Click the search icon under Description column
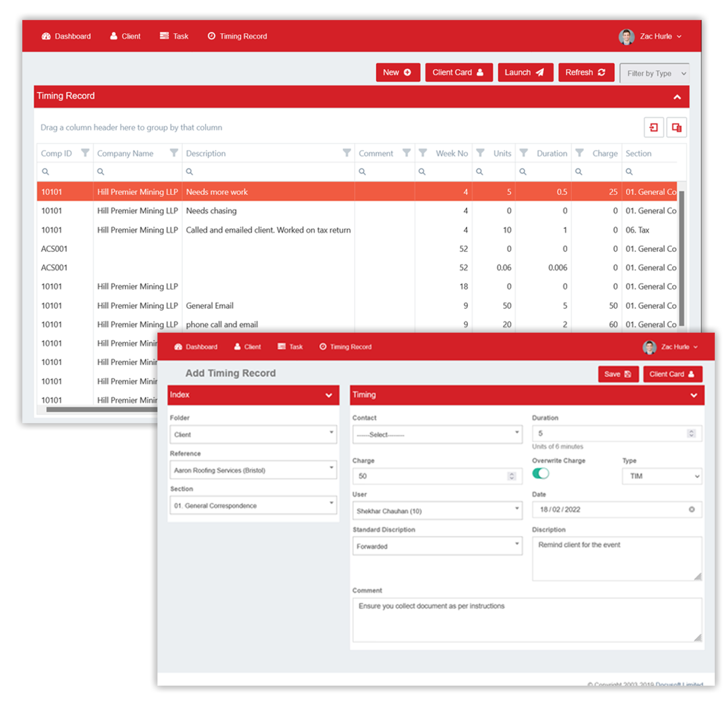Viewport: 728px width, 708px height. 189,172
